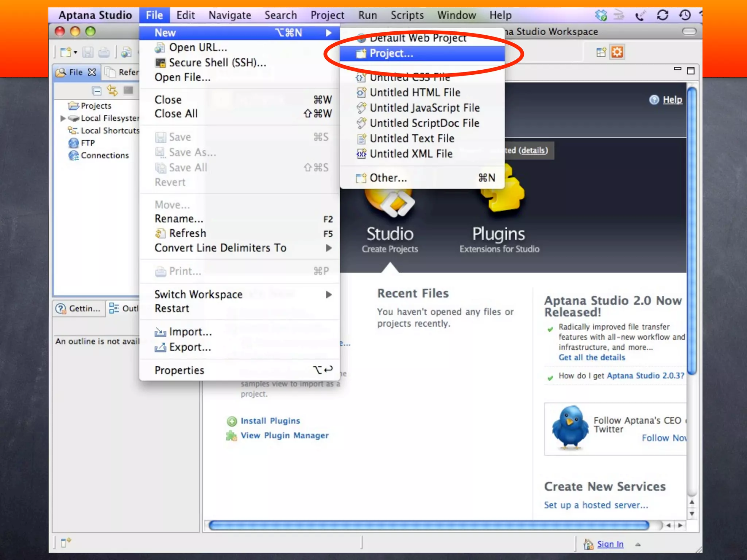The height and width of the screenshot is (560, 747).
Task: Click the (details) link
Action: [533, 150]
